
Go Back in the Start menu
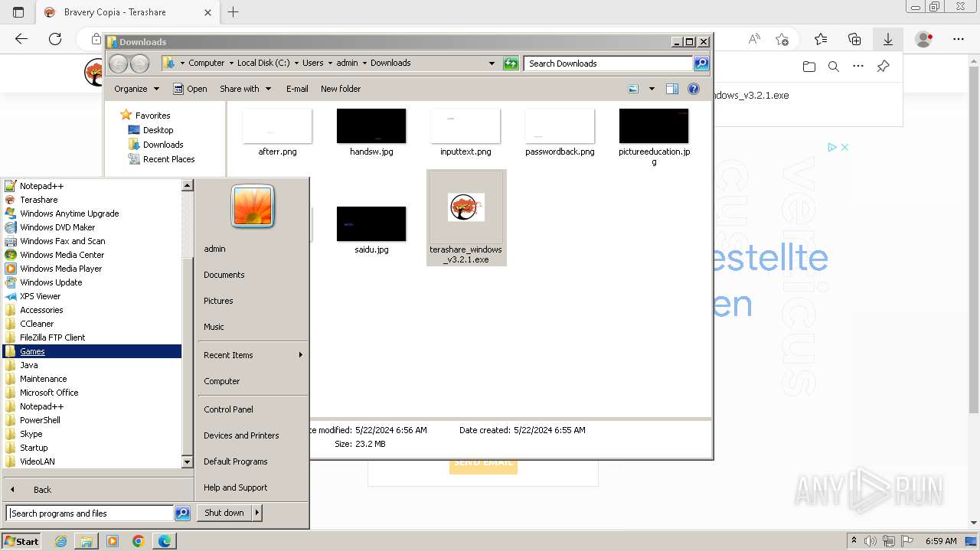point(42,490)
